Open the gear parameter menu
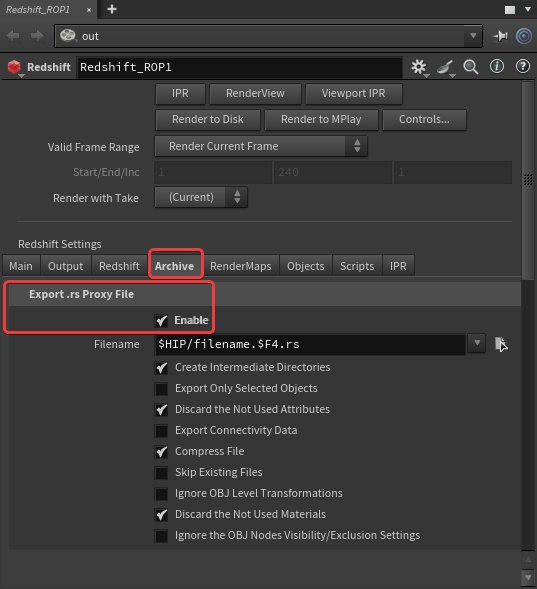Image resolution: width=537 pixels, height=589 pixels. click(x=419, y=67)
